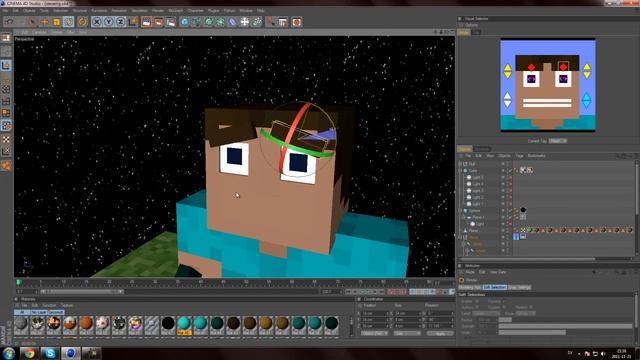The height and width of the screenshot is (360, 640).
Task: Enable Light 4 via its red cross
Action: 510,184
